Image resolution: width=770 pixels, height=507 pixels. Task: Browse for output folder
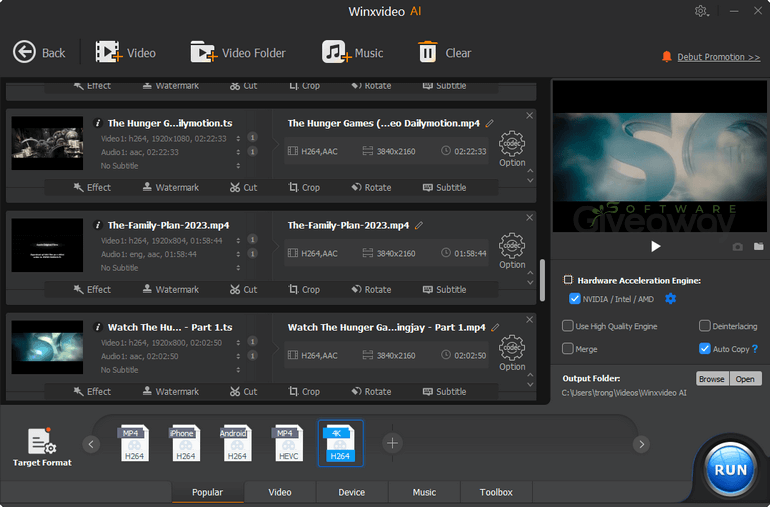click(712, 379)
